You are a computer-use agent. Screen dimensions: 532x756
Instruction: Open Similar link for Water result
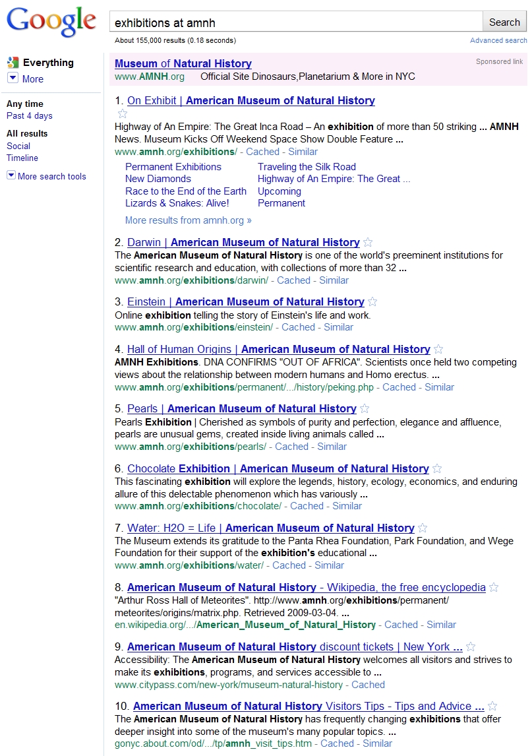click(330, 565)
